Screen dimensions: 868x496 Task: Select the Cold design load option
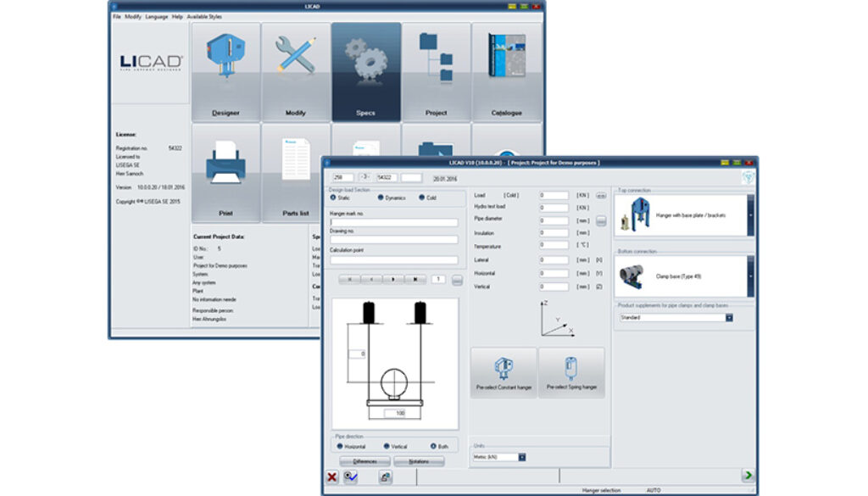tap(422, 198)
